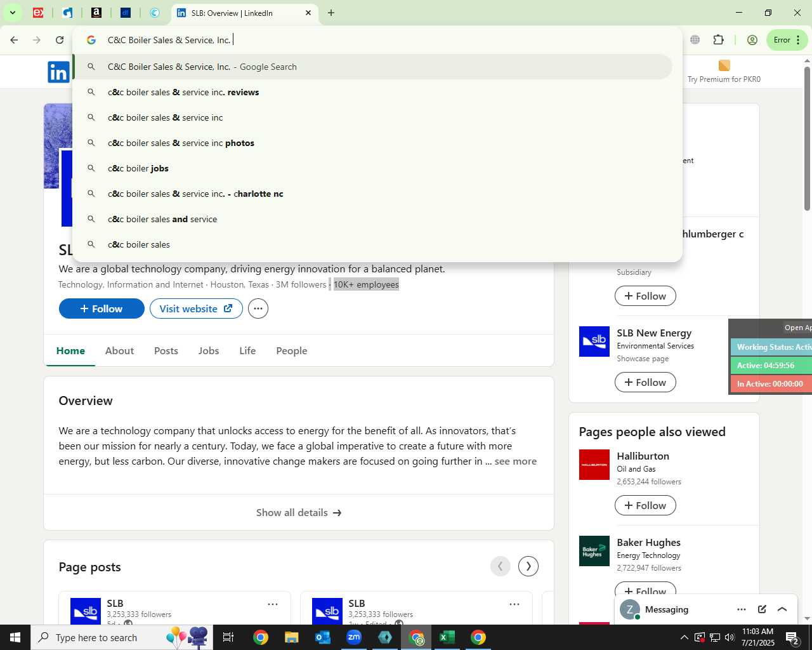Open Outlook from the taskbar
The height and width of the screenshot is (650, 812).
323,637
